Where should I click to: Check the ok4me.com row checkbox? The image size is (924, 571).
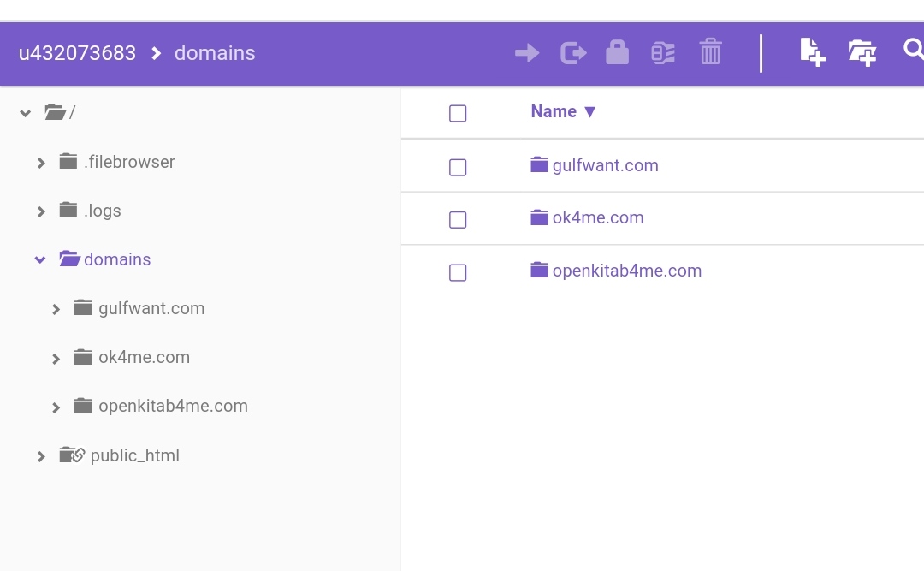pos(458,220)
